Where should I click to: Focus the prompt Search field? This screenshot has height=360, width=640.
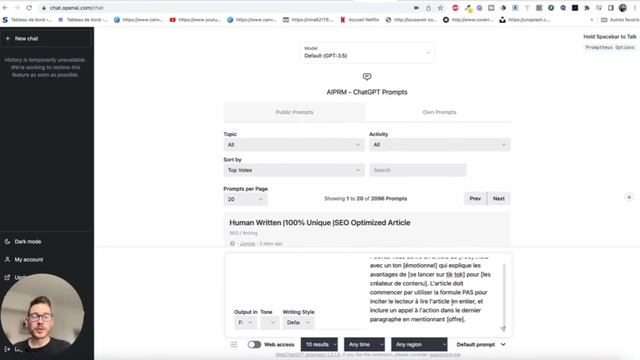click(x=418, y=170)
